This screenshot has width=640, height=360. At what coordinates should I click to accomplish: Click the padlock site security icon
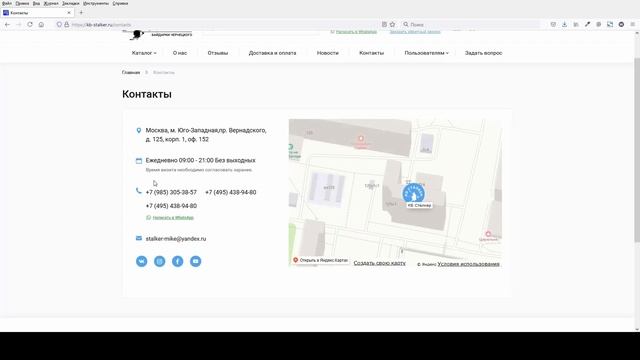coord(67,24)
